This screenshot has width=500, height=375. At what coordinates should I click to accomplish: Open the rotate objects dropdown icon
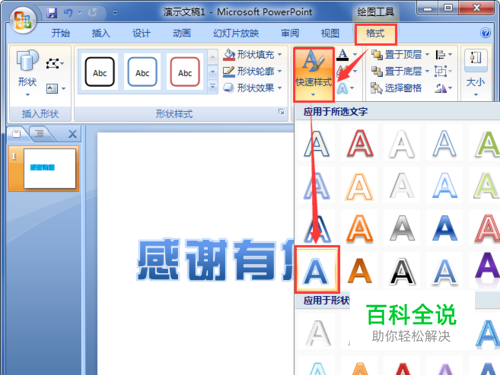point(444,88)
